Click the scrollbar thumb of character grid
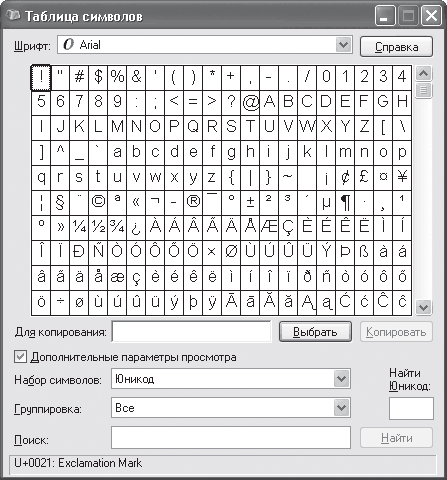The height and width of the screenshot is (480, 447). (x=424, y=90)
